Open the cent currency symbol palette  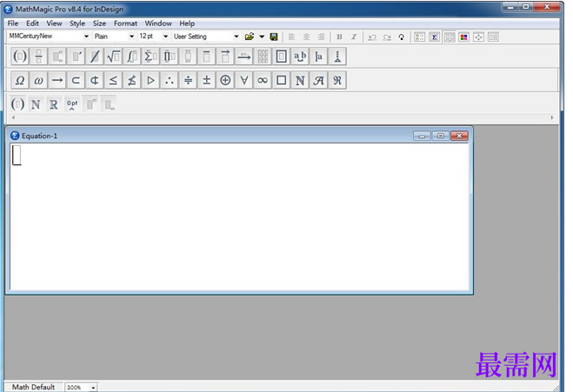[95, 80]
